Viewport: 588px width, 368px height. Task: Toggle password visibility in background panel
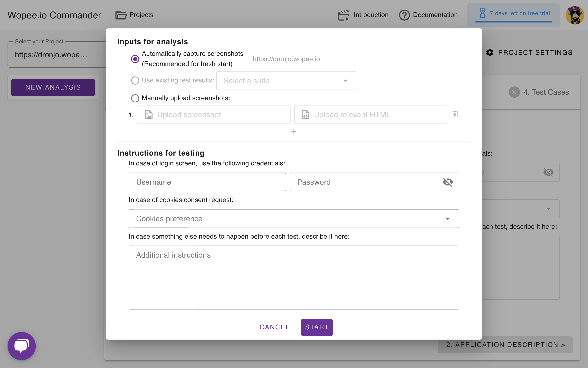(x=548, y=172)
